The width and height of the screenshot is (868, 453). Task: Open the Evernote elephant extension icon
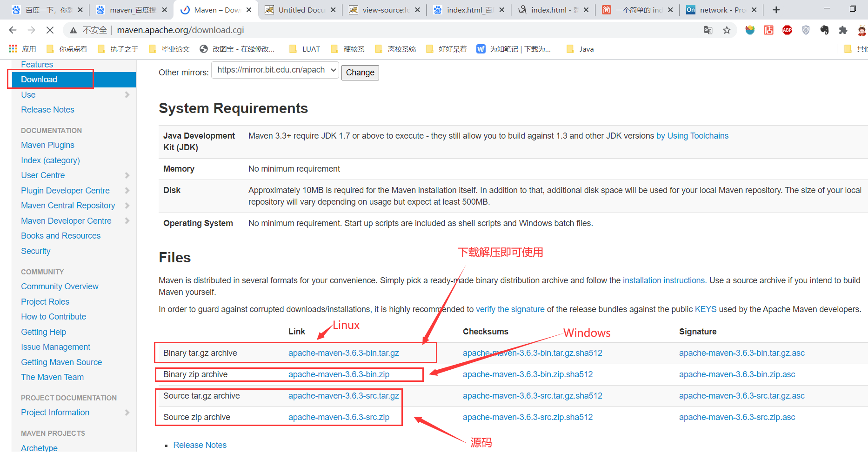[824, 30]
